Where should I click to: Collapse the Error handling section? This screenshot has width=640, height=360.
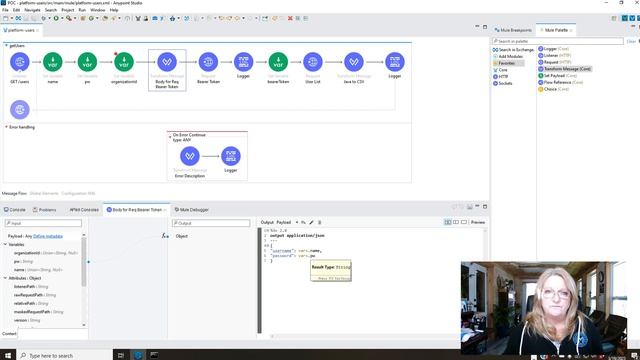pyautogui.click(x=7, y=127)
